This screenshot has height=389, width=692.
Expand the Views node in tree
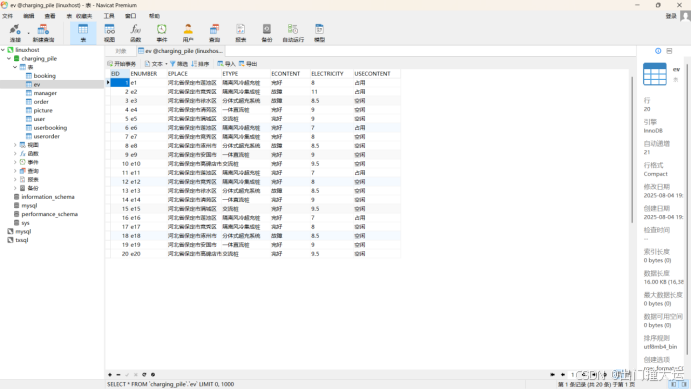[15, 145]
